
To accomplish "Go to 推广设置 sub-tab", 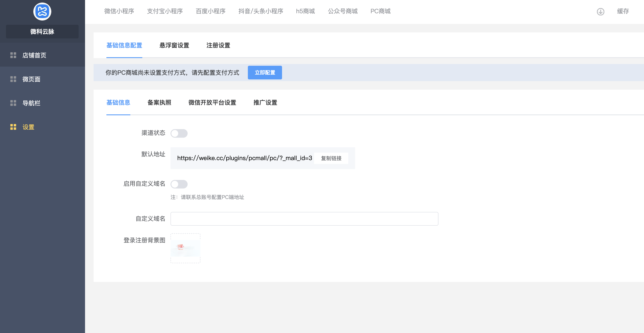I will (265, 102).
